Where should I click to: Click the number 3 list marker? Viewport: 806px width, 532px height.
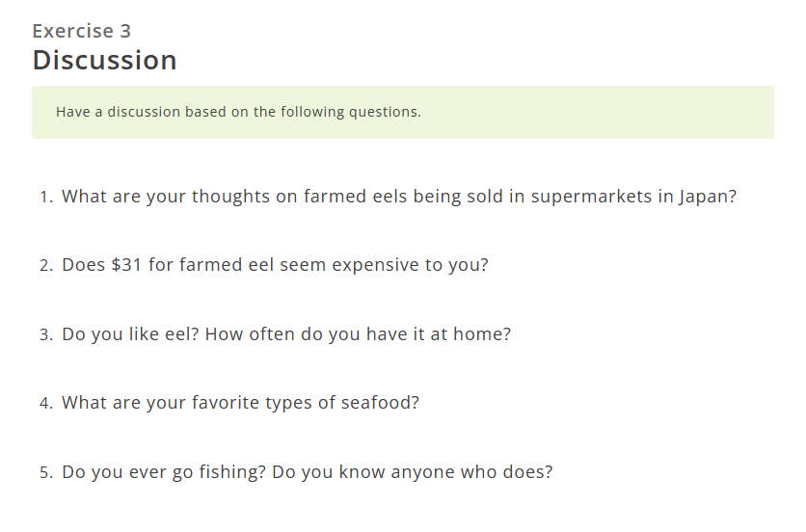[46, 334]
